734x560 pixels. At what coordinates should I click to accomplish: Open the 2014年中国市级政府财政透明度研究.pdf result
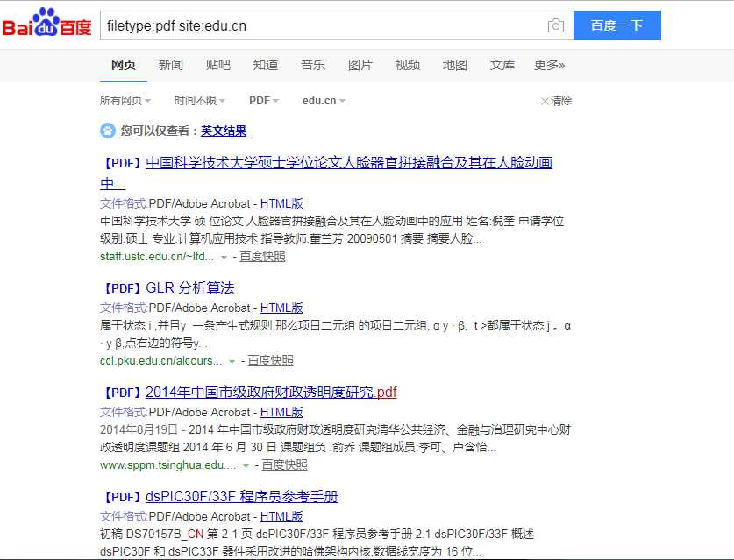[x=271, y=392]
